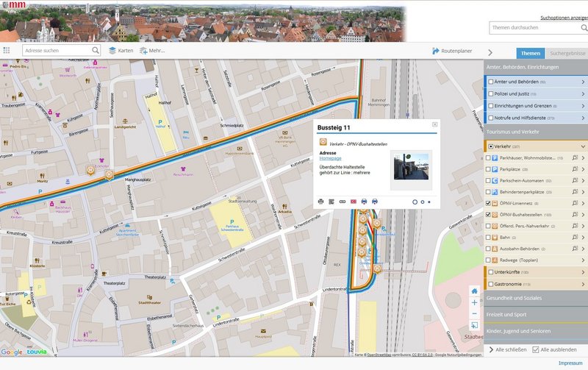Click the home view map button
Image resolution: width=588 pixels, height=370 pixels.
point(474,291)
